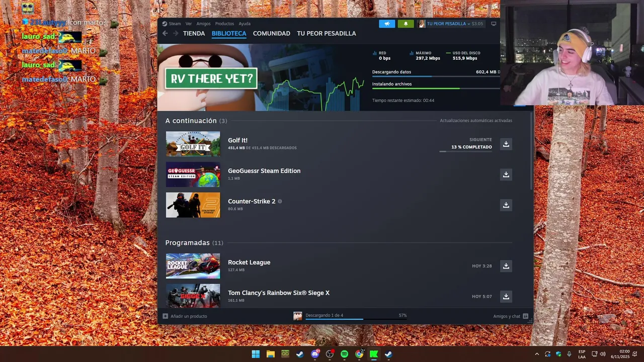Viewport: 644px width, 362px height.
Task: Click the Programadas section header
Action: 194,243
